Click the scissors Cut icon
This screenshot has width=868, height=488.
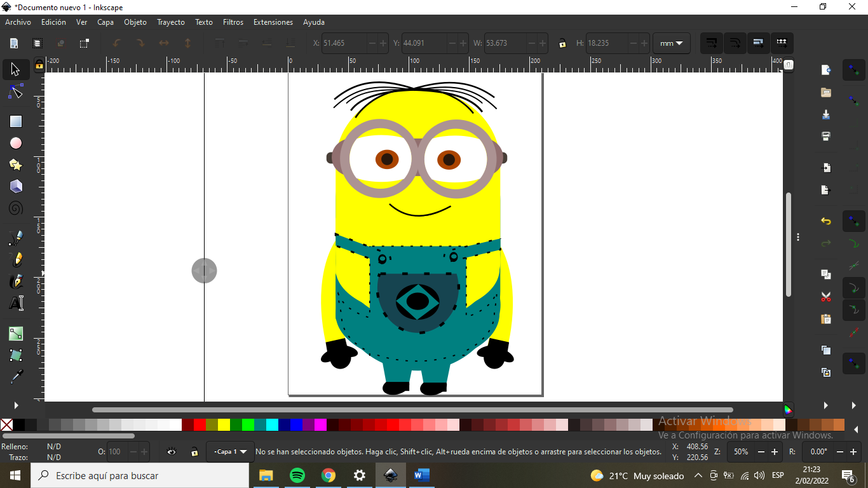pyautogui.click(x=826, y=297)
